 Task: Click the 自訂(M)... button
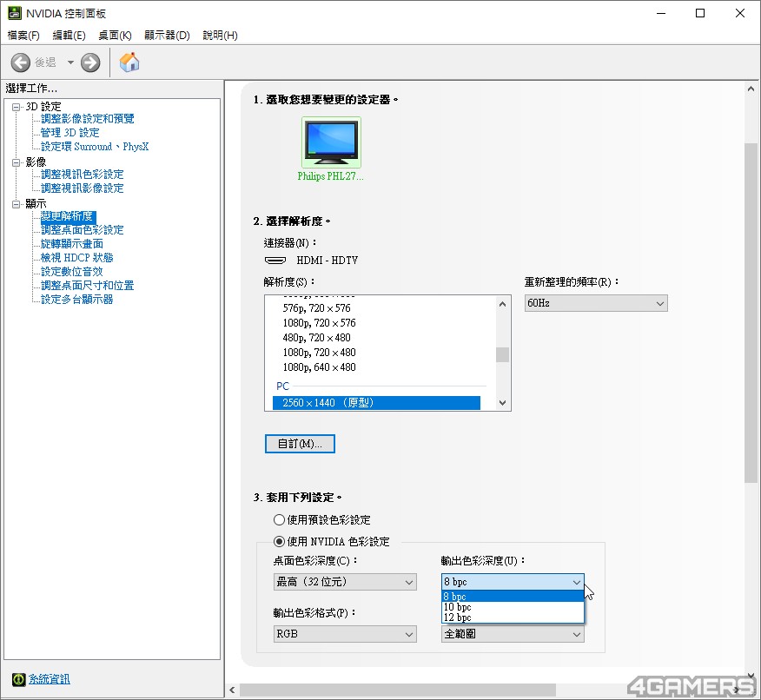300,444
